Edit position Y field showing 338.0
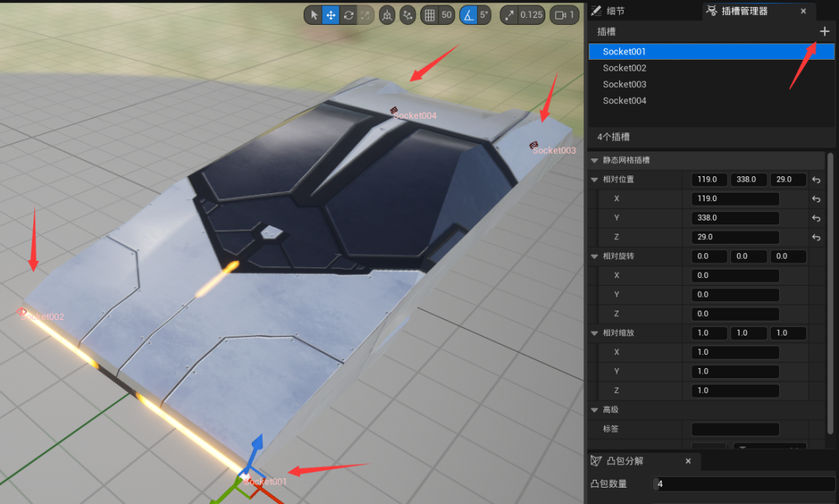The height and width of the screenshot is (504, 839). (x=735, y=217)
